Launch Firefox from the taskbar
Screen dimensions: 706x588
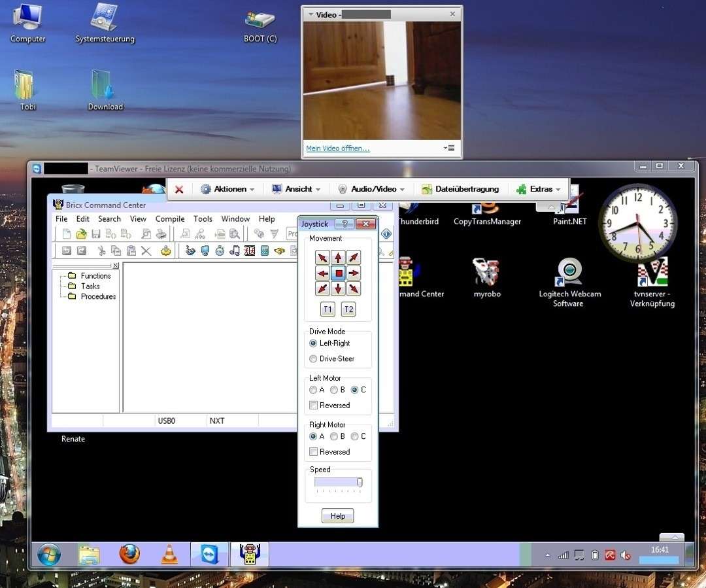[x=129, y=554]
